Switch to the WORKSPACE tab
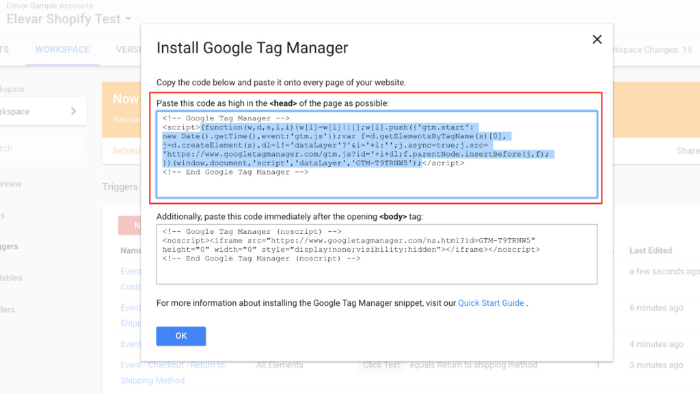Screen dimensions: 700x394 coord(62,50)
